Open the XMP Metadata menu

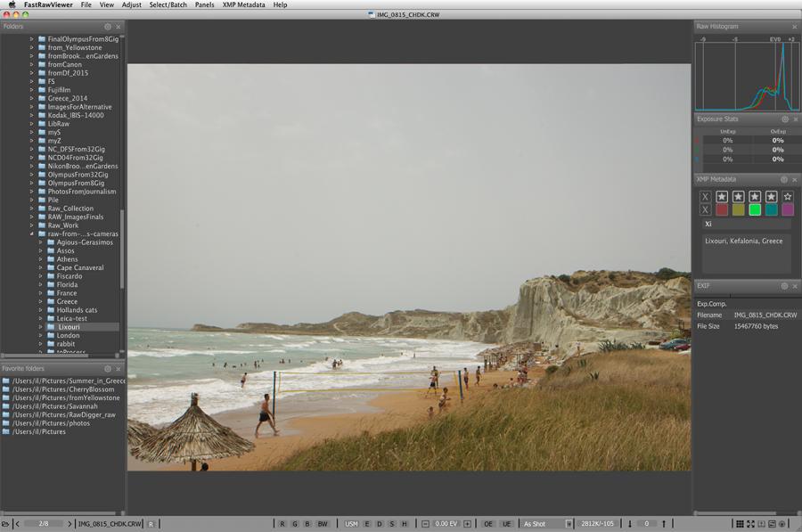click(242, 4)
